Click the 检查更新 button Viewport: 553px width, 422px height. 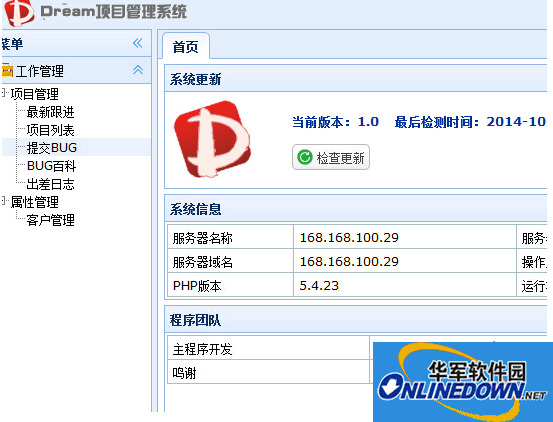[331, 157]
